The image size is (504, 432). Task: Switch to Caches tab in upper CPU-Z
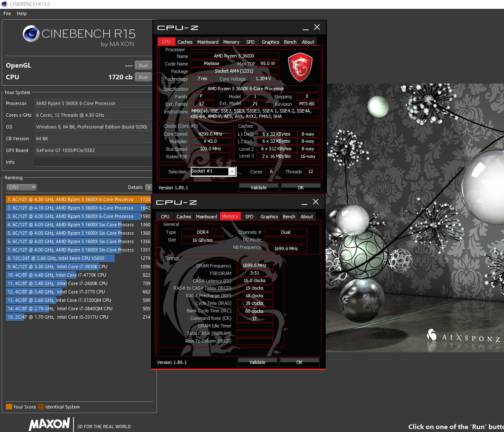pos(185,42)
